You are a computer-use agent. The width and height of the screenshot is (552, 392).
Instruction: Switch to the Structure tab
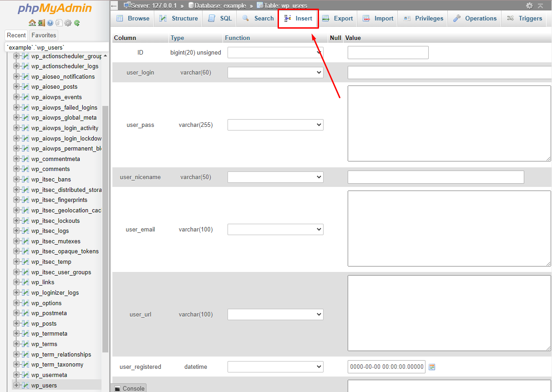pyautogui.click(x=178, y=19)
